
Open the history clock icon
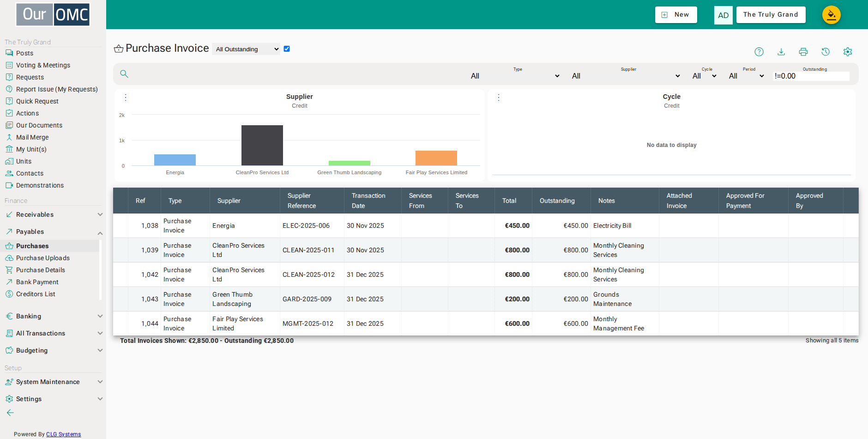coord(826,52)
